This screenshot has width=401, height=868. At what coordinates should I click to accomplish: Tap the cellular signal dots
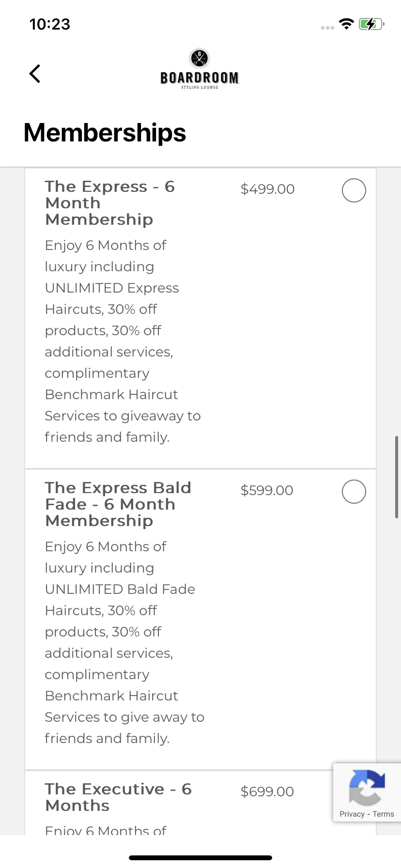[x=327, y=28]
